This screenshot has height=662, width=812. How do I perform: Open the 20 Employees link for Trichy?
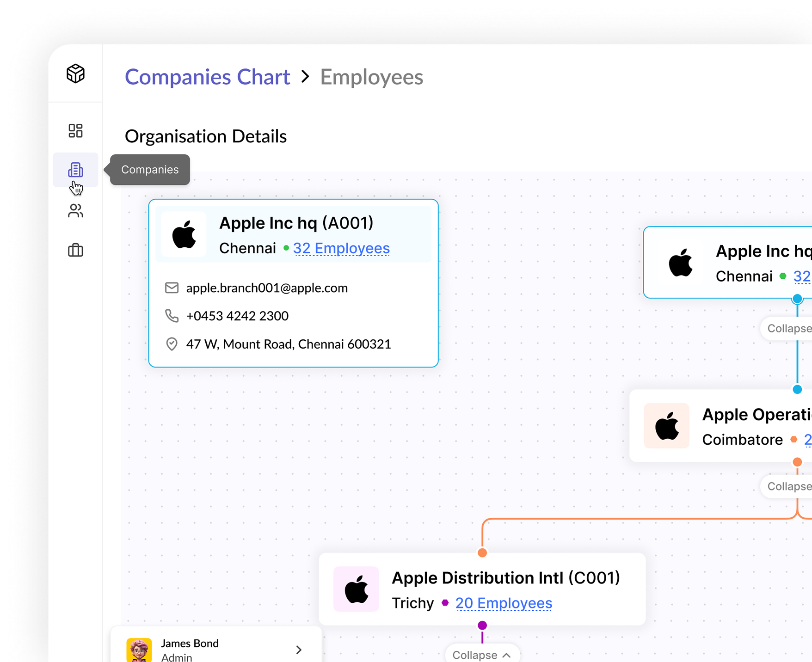[504, 603]
